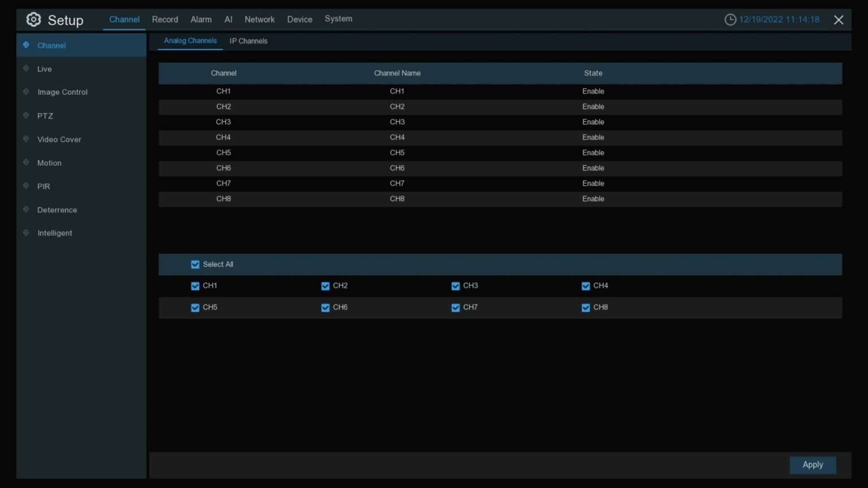This screenshot has width=868, height=488.
Task: Select the Intelligent feature icon
Action: (26, 233)
